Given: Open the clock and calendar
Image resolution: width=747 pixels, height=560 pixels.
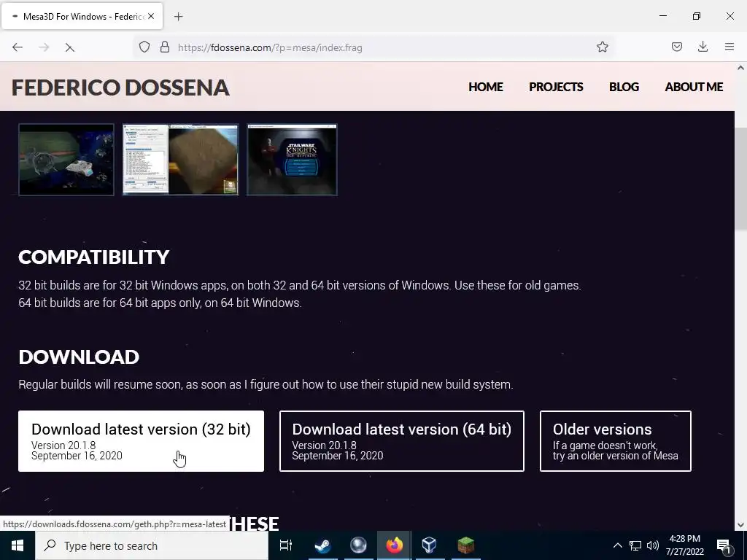Looking at the screenshot, I should 684,545.
